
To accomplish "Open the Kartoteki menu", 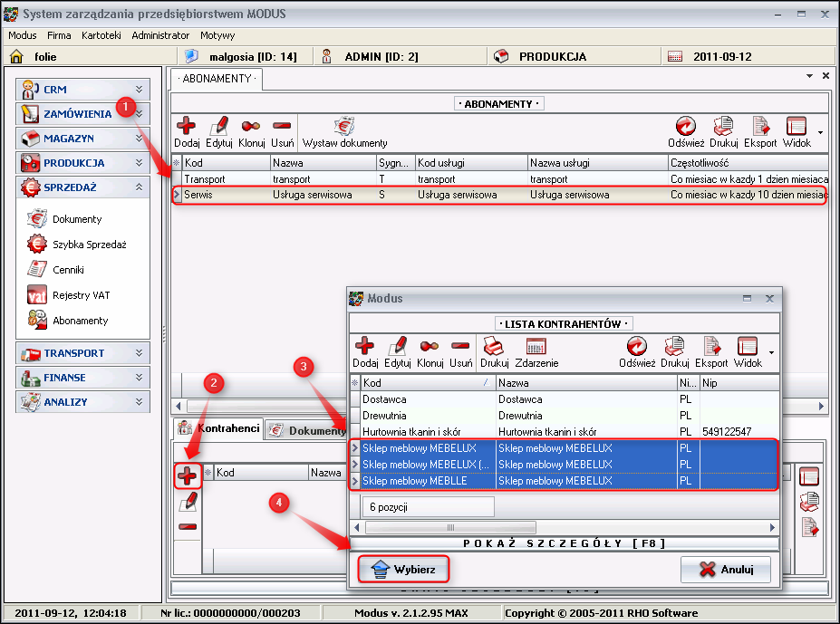I will point(101,35).
